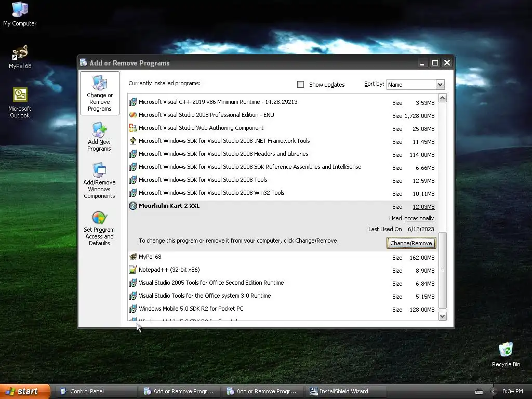
Task: Select 'Windows Mobile 5.0 SDK R2 for Pocket PC'
Action: tap(283, 309)
